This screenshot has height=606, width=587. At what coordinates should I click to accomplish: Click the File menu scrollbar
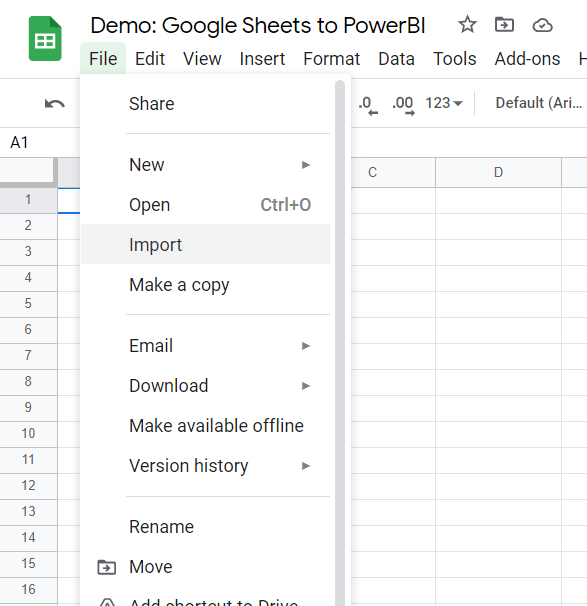point(340,343)
